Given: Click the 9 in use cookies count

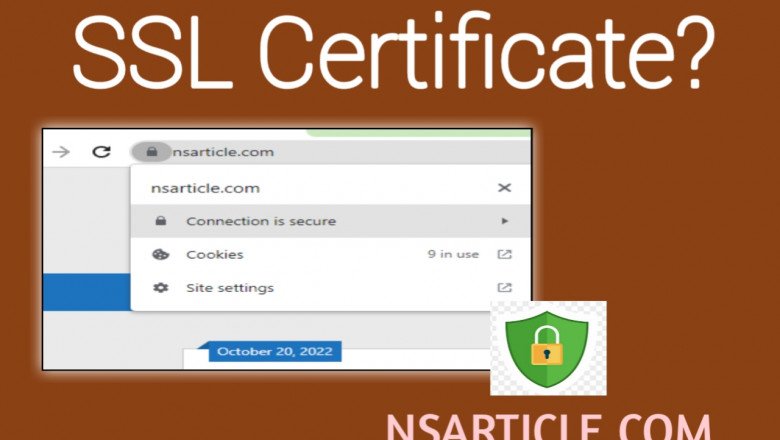Looking at the screenshot, I should 453,254.
